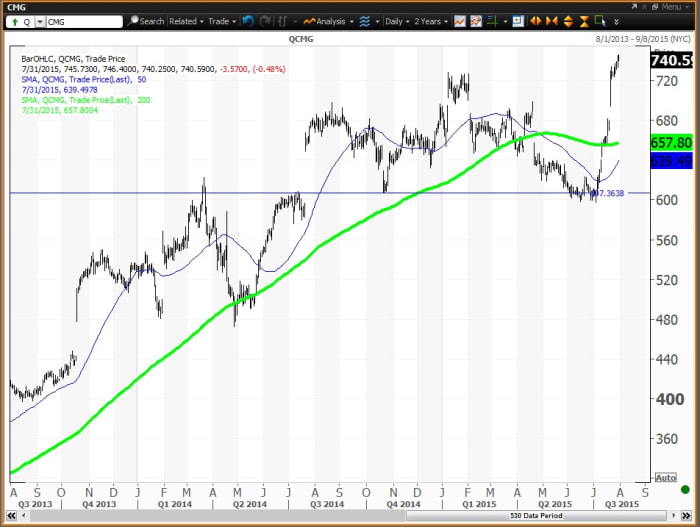Click the expand vertically arrows icon

(568, 21)
